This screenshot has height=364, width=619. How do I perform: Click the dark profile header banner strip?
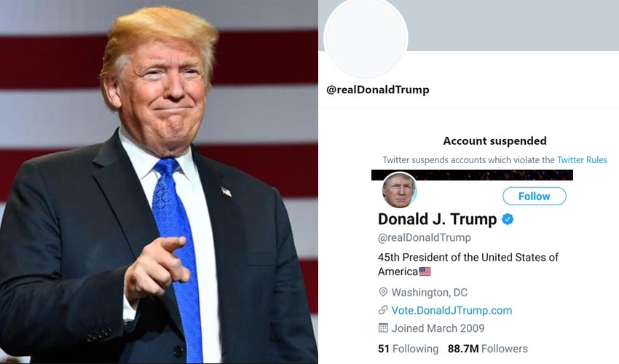click(472, 175)
